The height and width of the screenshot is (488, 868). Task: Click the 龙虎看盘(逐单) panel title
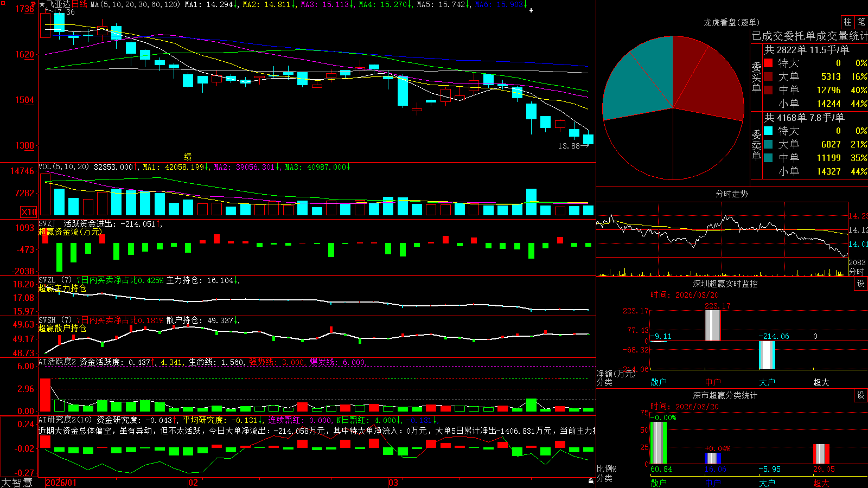click(x=731, y=22)
